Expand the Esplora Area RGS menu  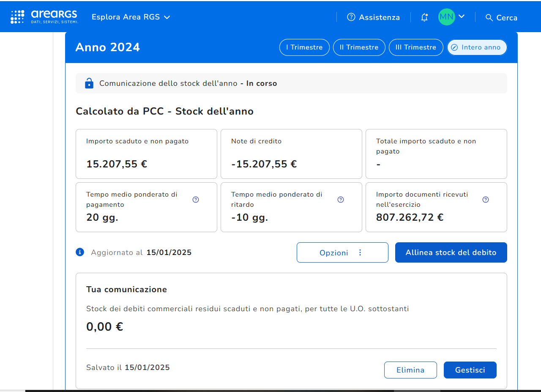[131, 17]
